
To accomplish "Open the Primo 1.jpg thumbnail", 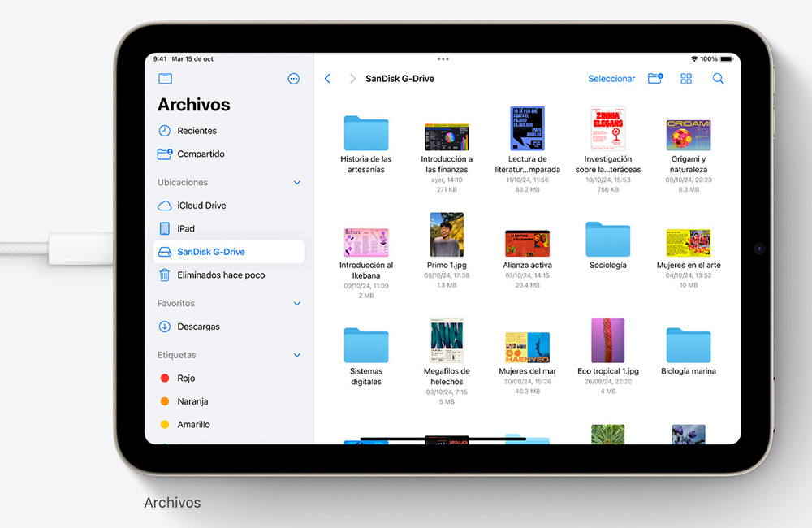I will 447,236.
